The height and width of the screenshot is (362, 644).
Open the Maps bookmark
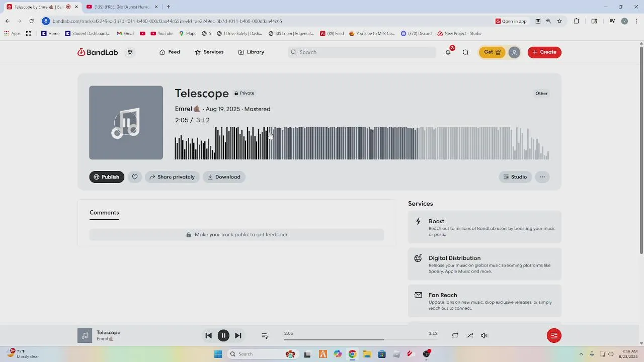point(187,34)
